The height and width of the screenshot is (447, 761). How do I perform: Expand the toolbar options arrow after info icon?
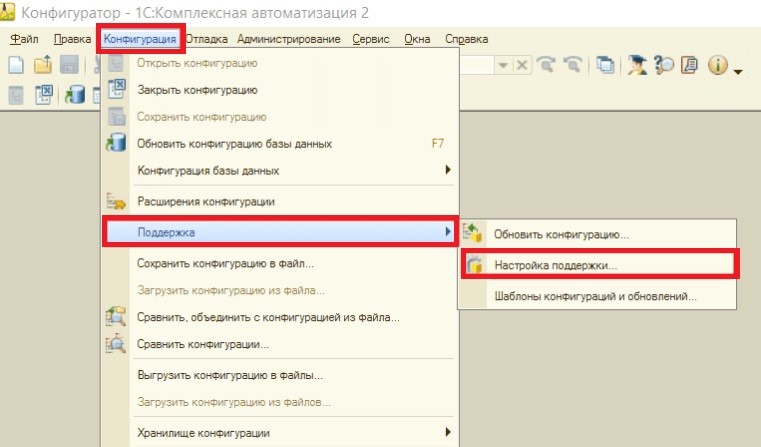click(738, 71)
